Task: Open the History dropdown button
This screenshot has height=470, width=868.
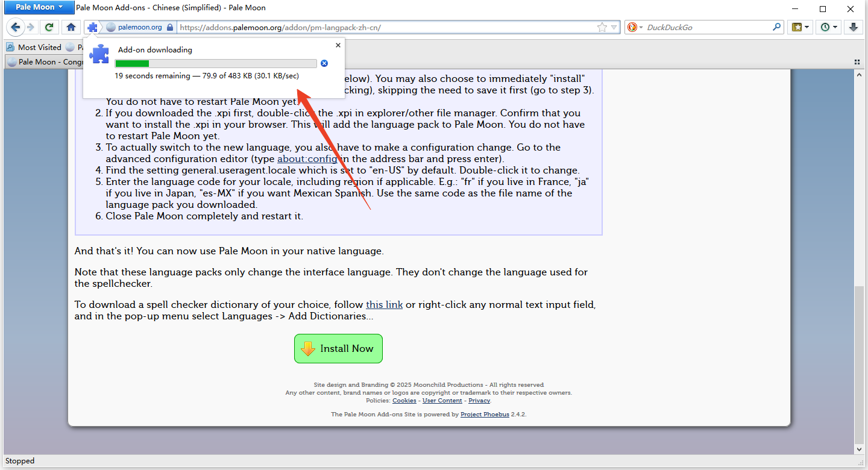Action: coord(835,27)
